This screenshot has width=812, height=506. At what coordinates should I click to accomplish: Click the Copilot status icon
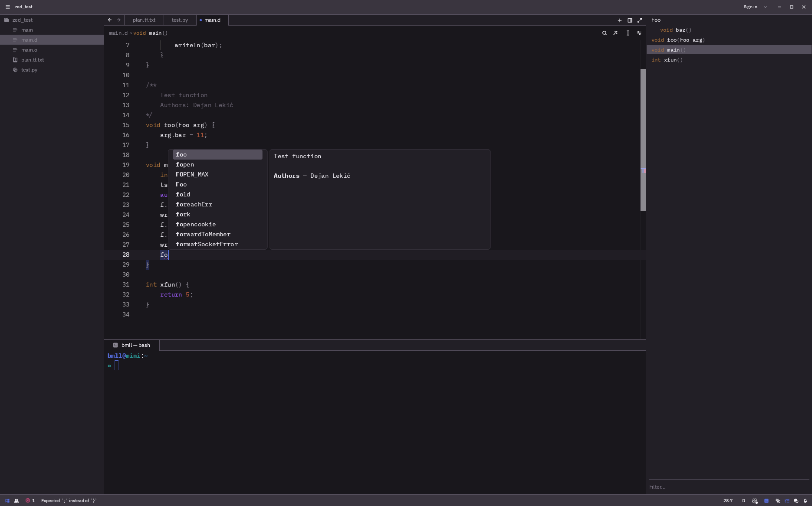(755, 501)
